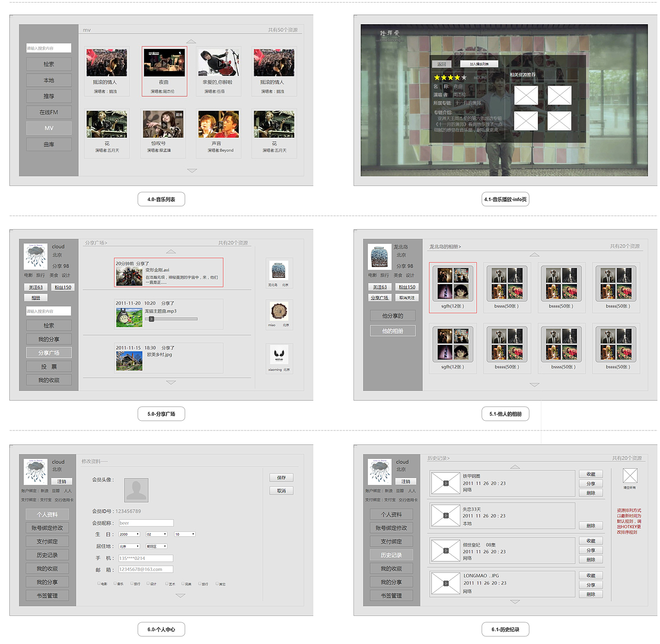The width and height of the screenshot is (660, 644).
Task: Click the 龙北岛 vase avatar in 5.1 album sidebar
Action: (380, 256)
